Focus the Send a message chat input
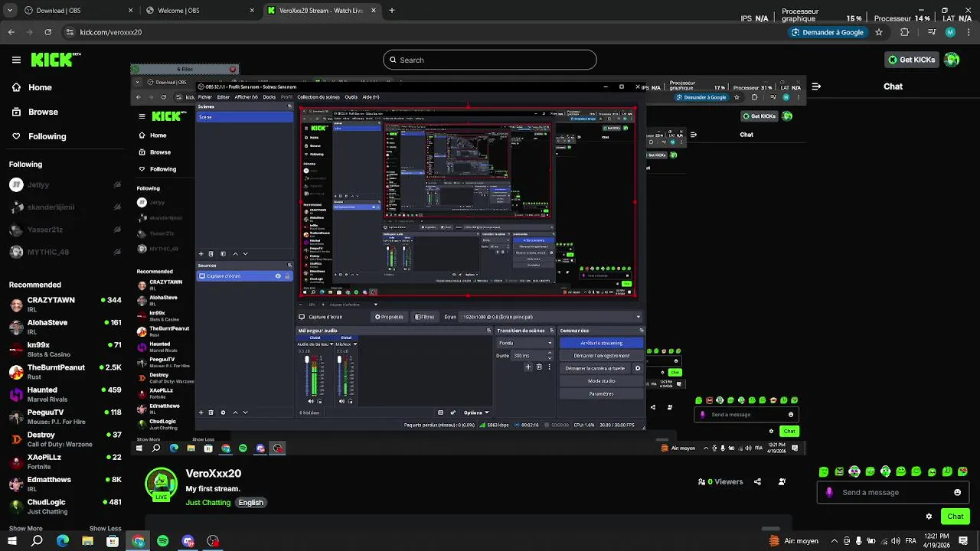This screenshot has height=551, width=980. pyautogui.click(x=892, y=492)
